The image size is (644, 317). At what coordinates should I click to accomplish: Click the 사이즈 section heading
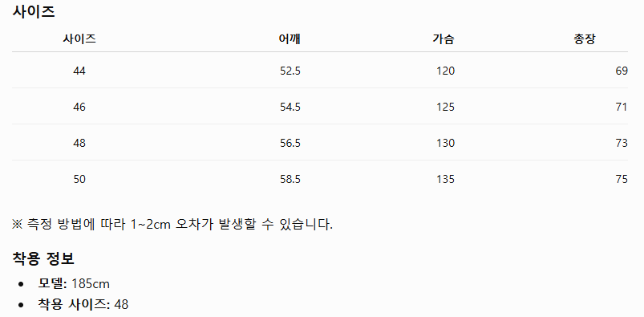(x=33, y=12)
